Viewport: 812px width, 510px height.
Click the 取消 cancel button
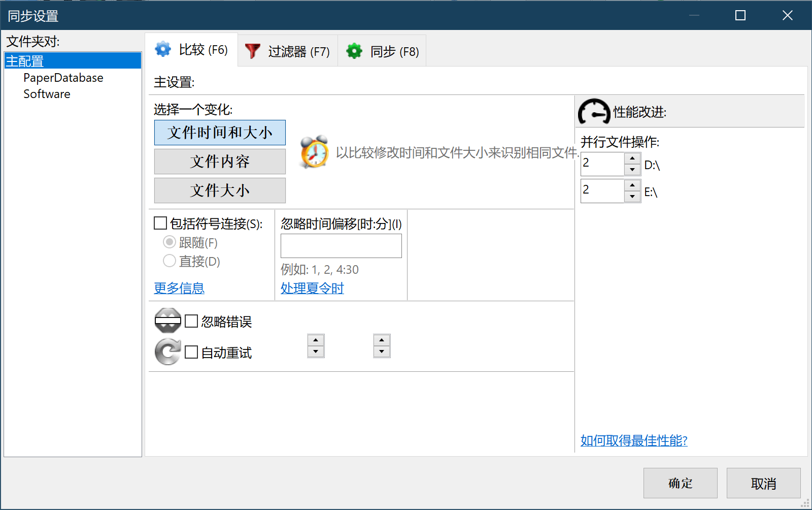(764, 483)
